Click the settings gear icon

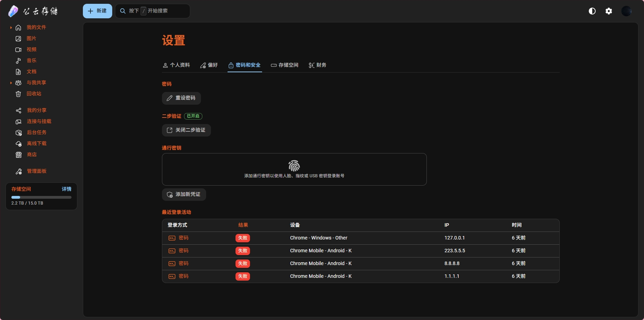[609, 11]
